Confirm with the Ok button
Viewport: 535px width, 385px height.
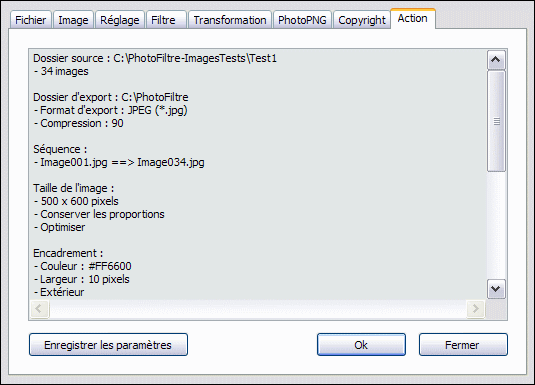pos(361,345)
